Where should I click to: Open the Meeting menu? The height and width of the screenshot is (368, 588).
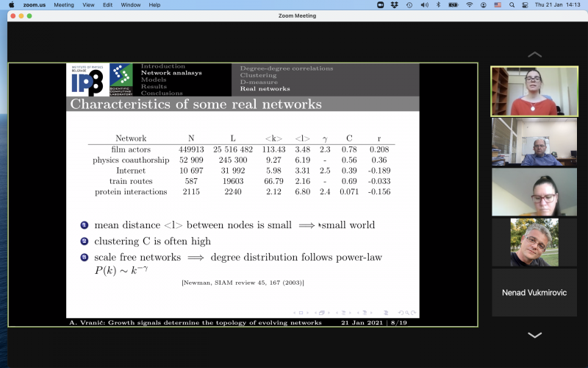click(x=64, y=5)
